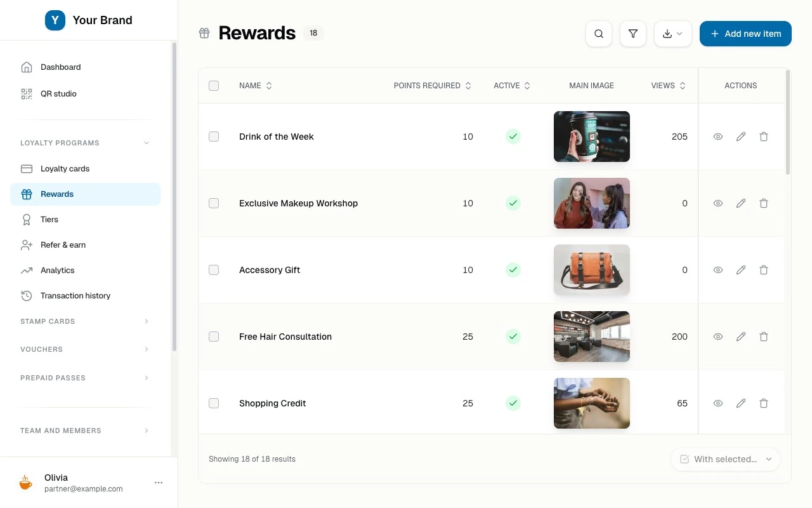The image size is (812, 508).
Task: Click Olivia's coffee cup avatar
Action: click(25, 483)
